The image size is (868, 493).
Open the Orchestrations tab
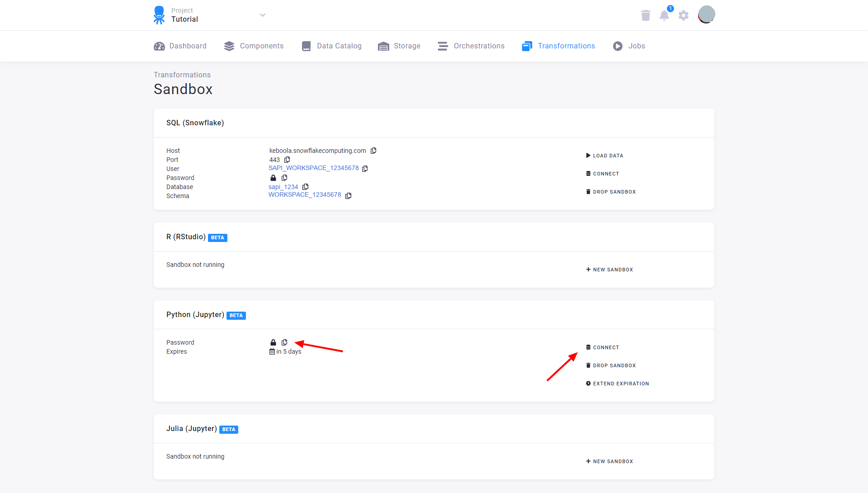tap(471, 46)
